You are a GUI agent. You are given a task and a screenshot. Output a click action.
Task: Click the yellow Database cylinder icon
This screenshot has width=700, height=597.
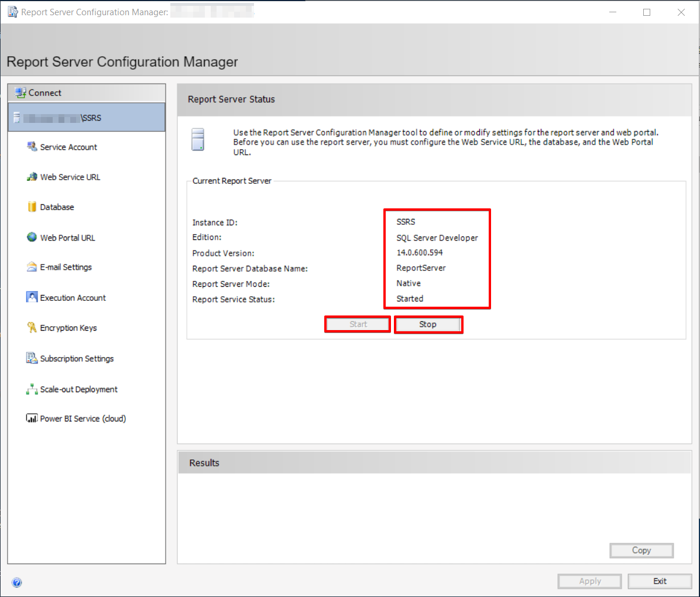point(32,207)
